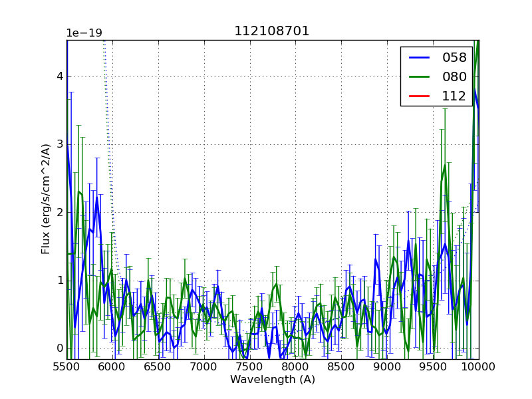Click the 7500 x-axis tick label

point(250,366)
